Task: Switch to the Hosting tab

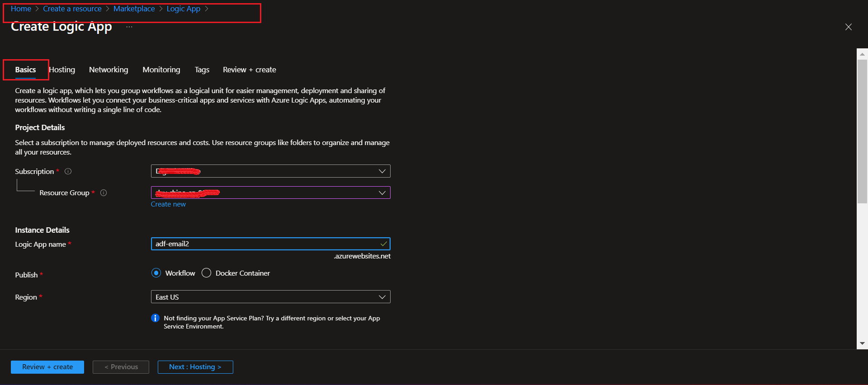Action: [x=62, y=70]
